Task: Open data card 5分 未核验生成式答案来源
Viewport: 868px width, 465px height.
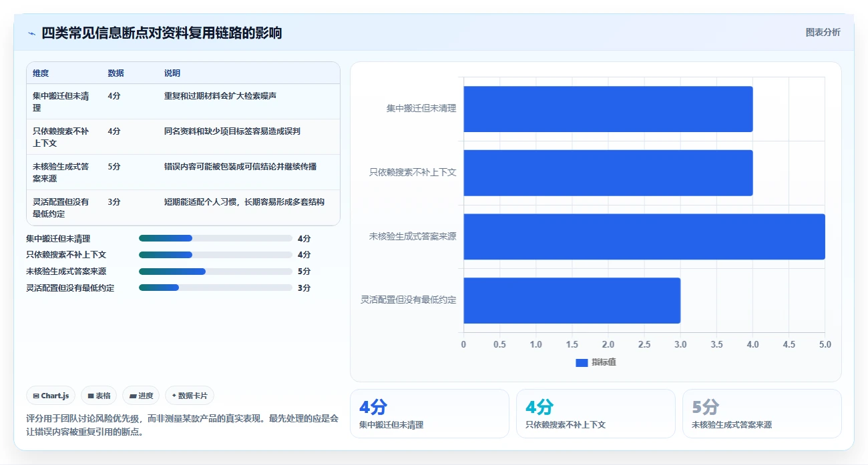Action: click(762, 414)
